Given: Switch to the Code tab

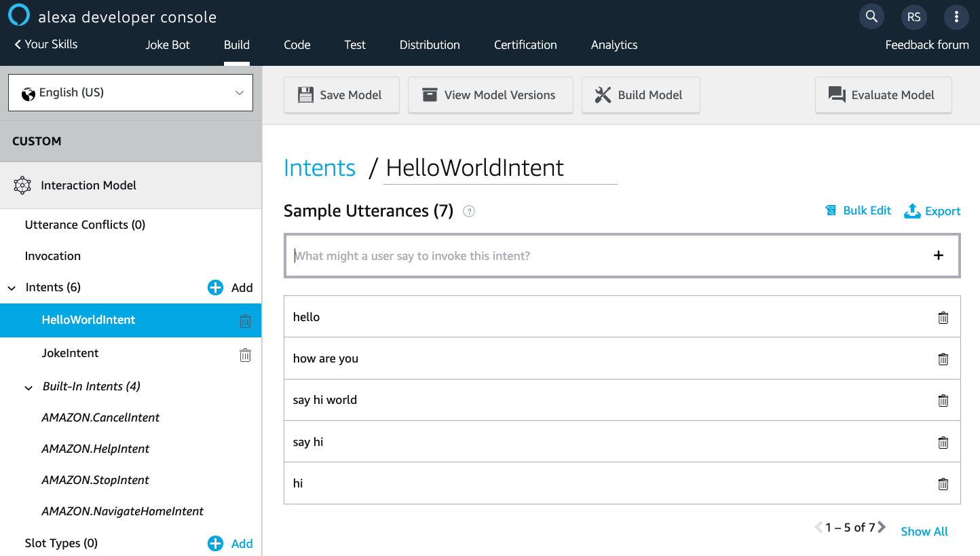Looking at the screenshot, I should click(297, 45).
